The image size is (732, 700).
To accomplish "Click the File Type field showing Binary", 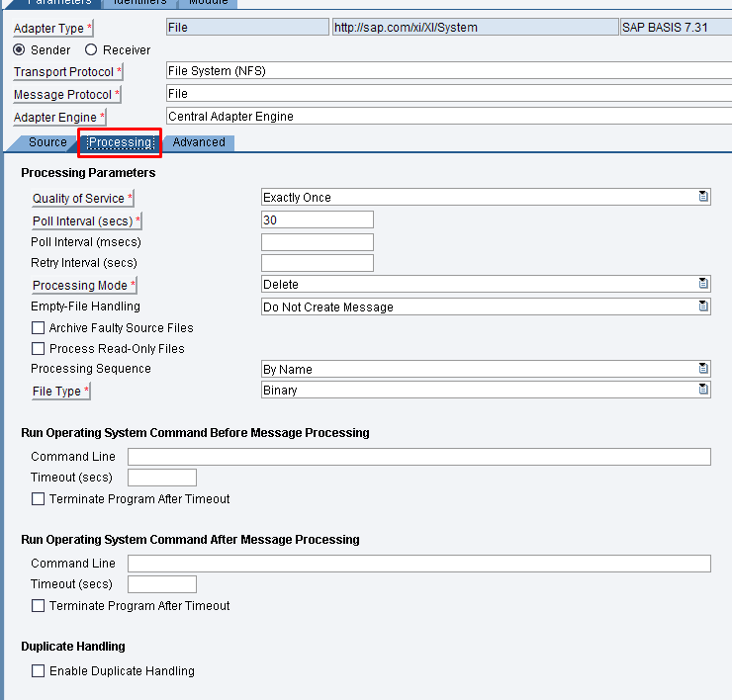I will [x=486, y=390].
